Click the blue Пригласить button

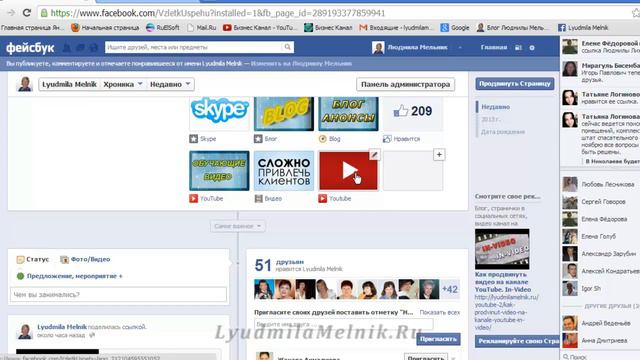point(438,339)
